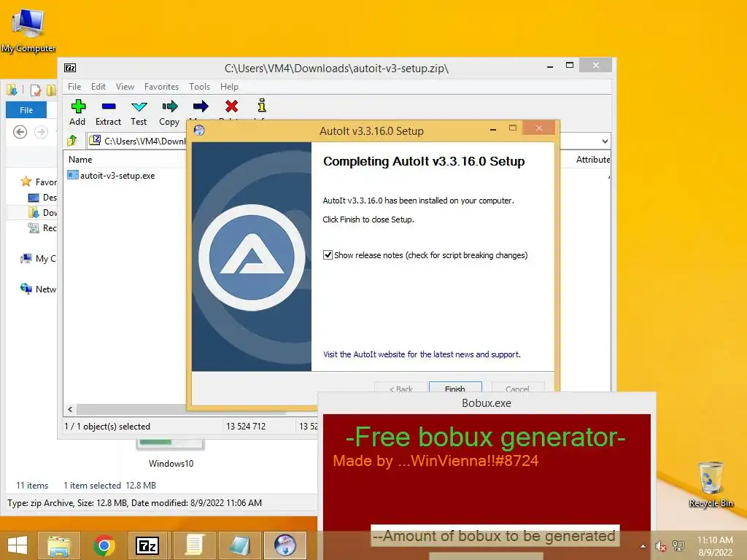The image size is (747, 560).
Task: Open the File menu in 7-Zip
Action: tap(74, 87)
